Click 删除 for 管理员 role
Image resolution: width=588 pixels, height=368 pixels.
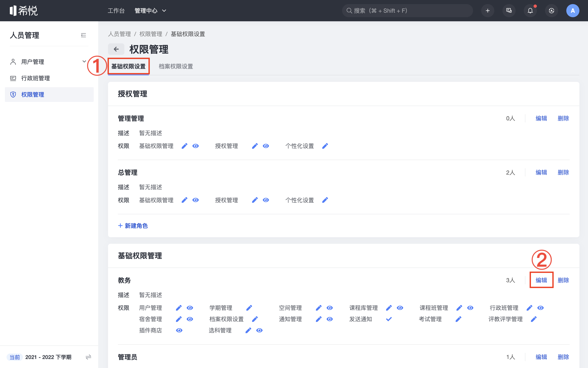(x=563, y=357)
